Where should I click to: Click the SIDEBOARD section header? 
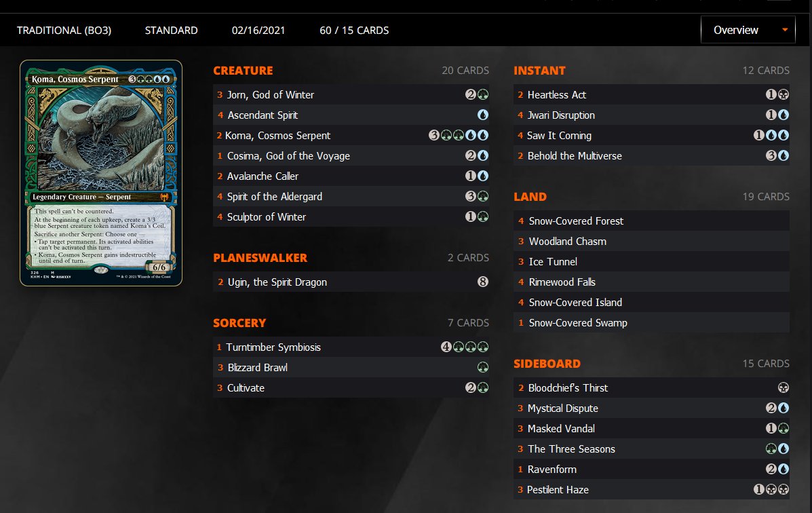coord(547,364)
